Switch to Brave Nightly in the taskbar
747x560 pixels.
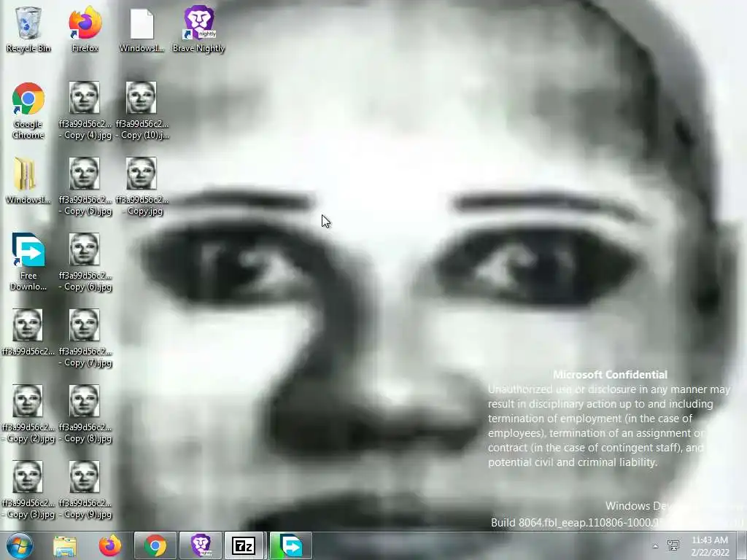(x=201, y=545)
